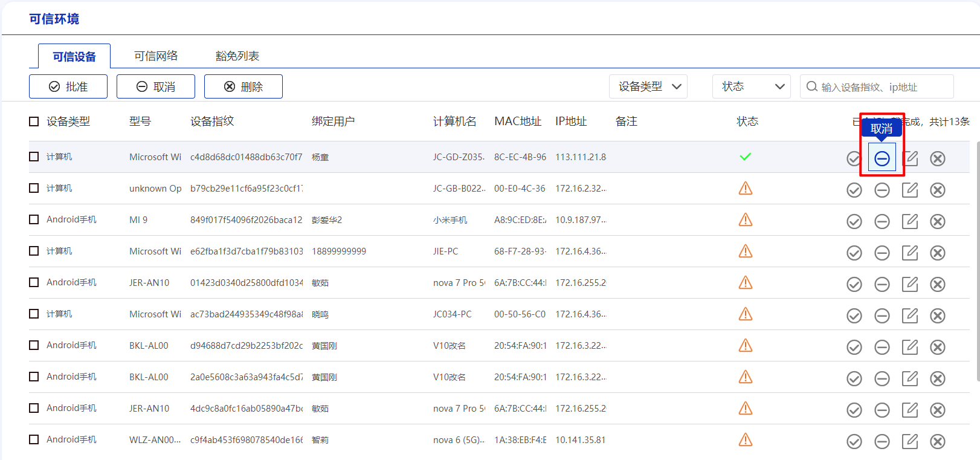Screen dimensions: 980x460
Task: Edit the WLZ-AN00 device row
Action: click(910, 441)
